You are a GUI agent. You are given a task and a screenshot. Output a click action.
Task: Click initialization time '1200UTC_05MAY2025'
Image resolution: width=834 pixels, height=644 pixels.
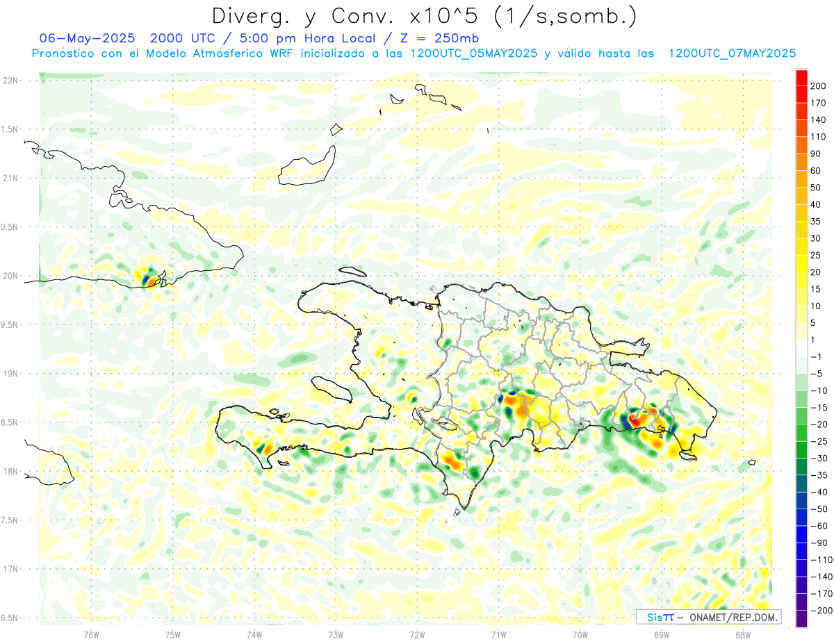[473, 53]
